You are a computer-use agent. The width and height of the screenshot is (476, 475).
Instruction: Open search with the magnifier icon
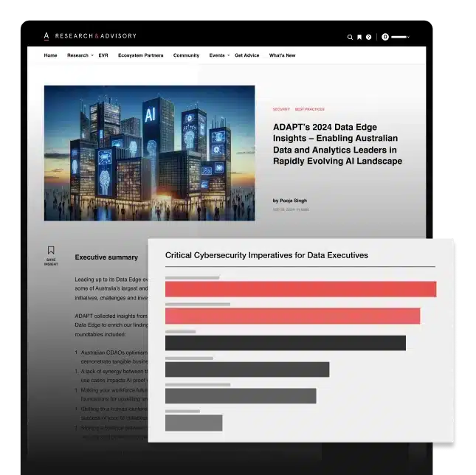pyautogui.click(x=350, y=37)
